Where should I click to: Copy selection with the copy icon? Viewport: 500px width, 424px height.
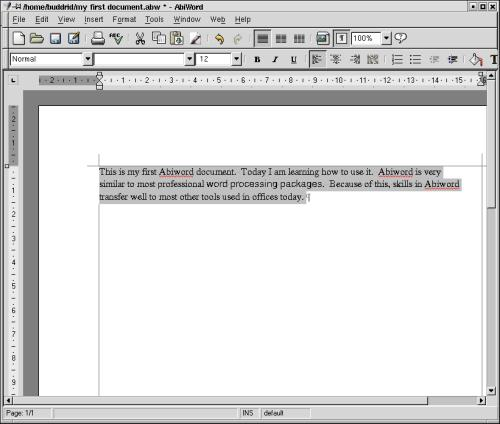tap(159, 38)
